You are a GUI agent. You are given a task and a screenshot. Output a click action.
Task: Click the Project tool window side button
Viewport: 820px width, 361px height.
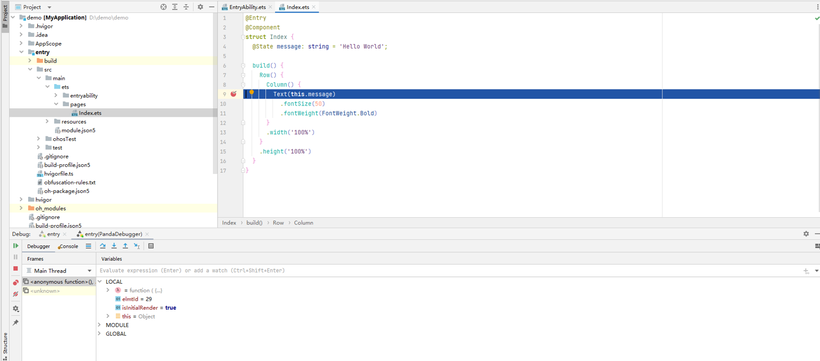tap(5, 16)
